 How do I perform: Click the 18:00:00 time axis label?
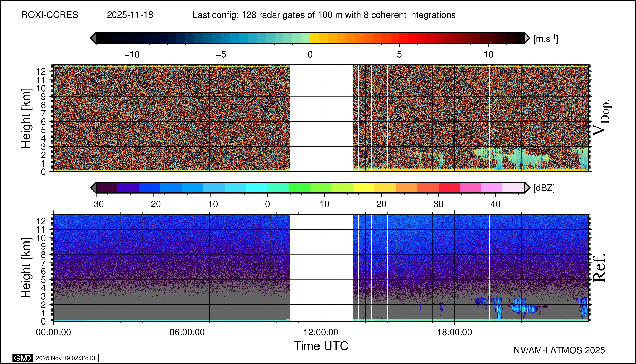(454, 332)
